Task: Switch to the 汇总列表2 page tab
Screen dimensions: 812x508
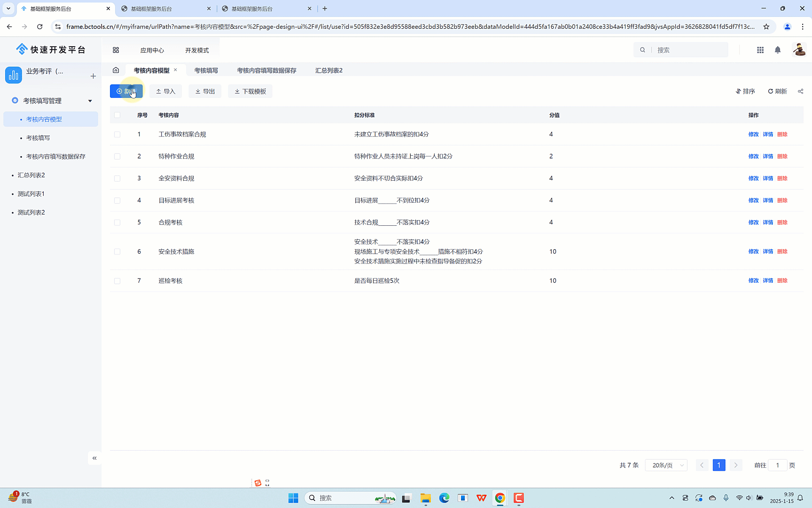Action: (329, 70)
